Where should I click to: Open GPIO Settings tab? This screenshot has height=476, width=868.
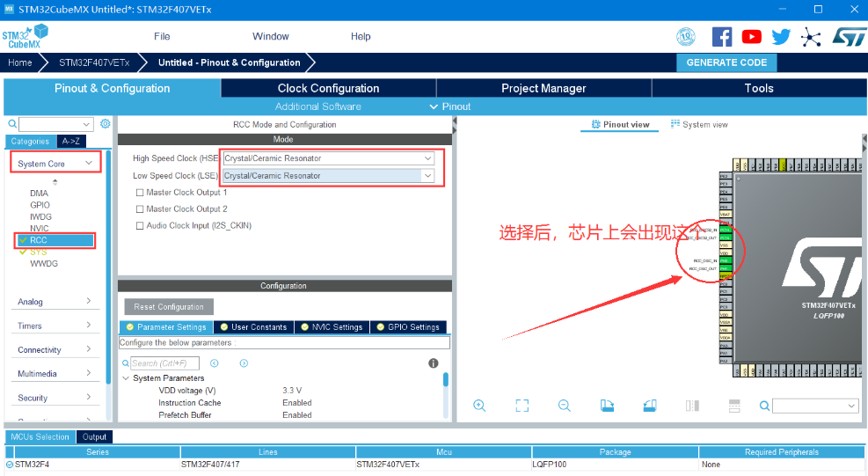(408, 327)
